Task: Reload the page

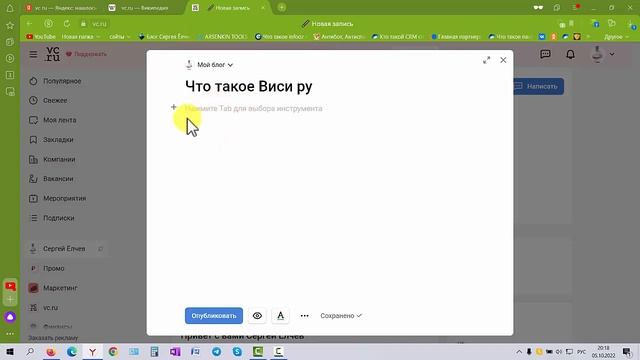Action: [67, 24]
